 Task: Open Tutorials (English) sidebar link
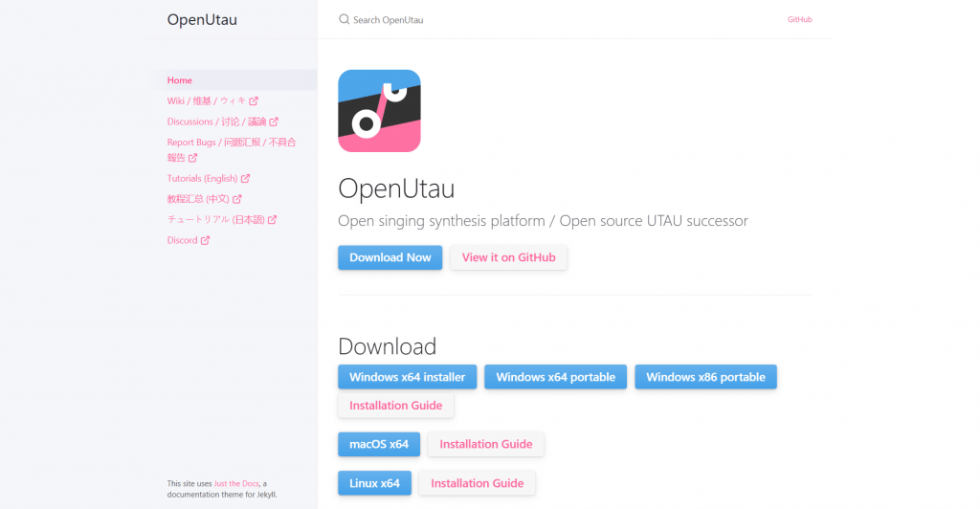coord(208,178)
